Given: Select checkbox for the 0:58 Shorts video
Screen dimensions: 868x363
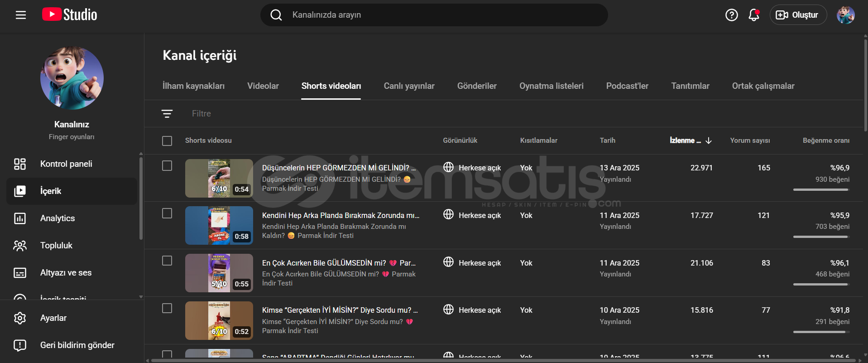Looking at the screenshot, I should 167,213.
